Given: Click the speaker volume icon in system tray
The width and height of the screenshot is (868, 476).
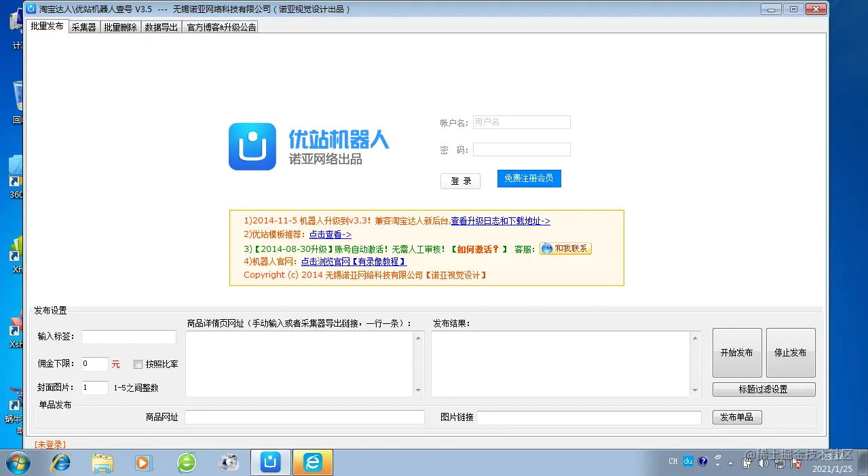Looking at the screenshot, I should point(763,462).
